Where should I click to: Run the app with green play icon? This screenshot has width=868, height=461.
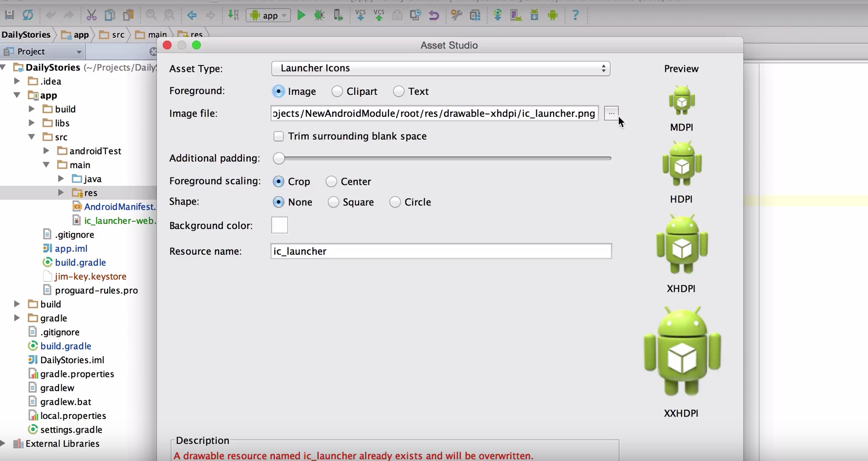pos(301,15)
